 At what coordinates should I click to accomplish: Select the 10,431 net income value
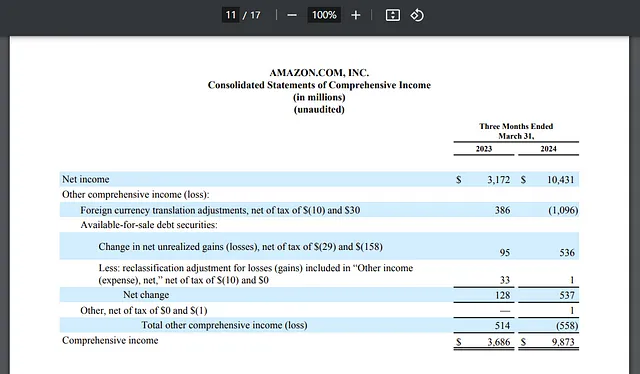click(560, 180)
